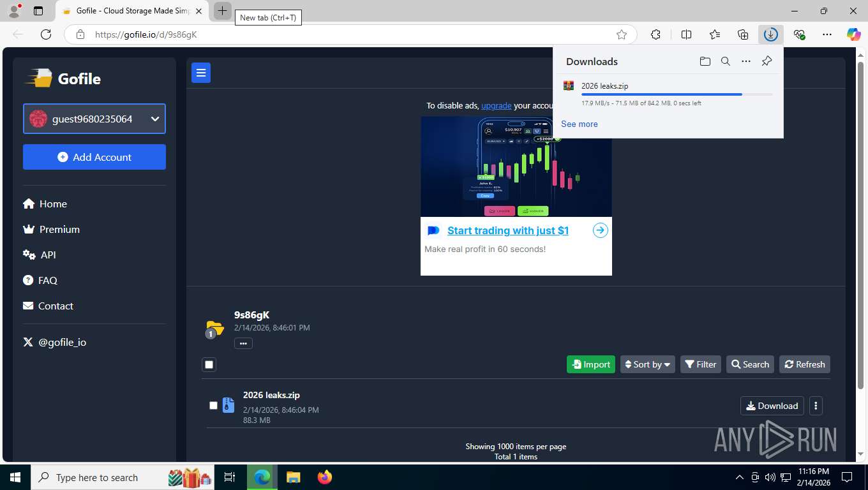Image resolution: width=868 pixels, height=490 pixels.
Task: Toggle the sidebar hamburger menu button
Action: click(201, 73)
